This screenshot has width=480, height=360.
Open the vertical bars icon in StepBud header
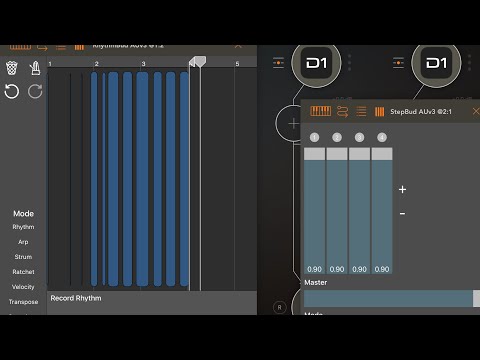click(x=379, y=112)
